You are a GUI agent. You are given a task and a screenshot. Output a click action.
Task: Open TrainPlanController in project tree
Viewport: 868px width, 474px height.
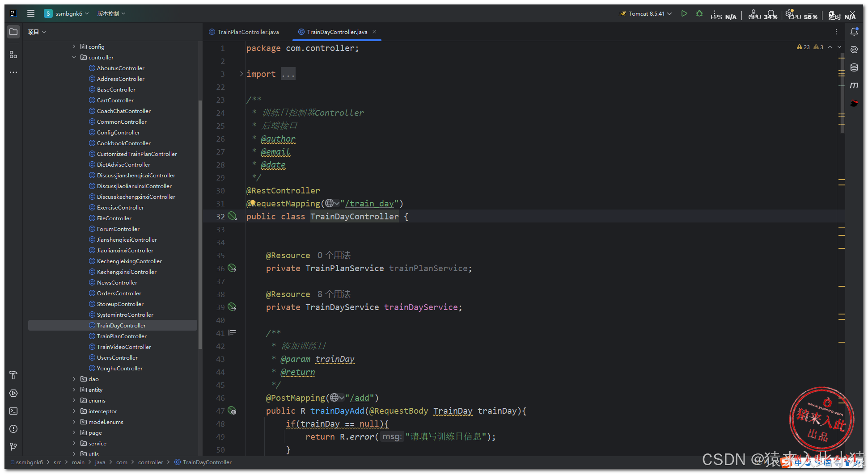click(122, 336)
